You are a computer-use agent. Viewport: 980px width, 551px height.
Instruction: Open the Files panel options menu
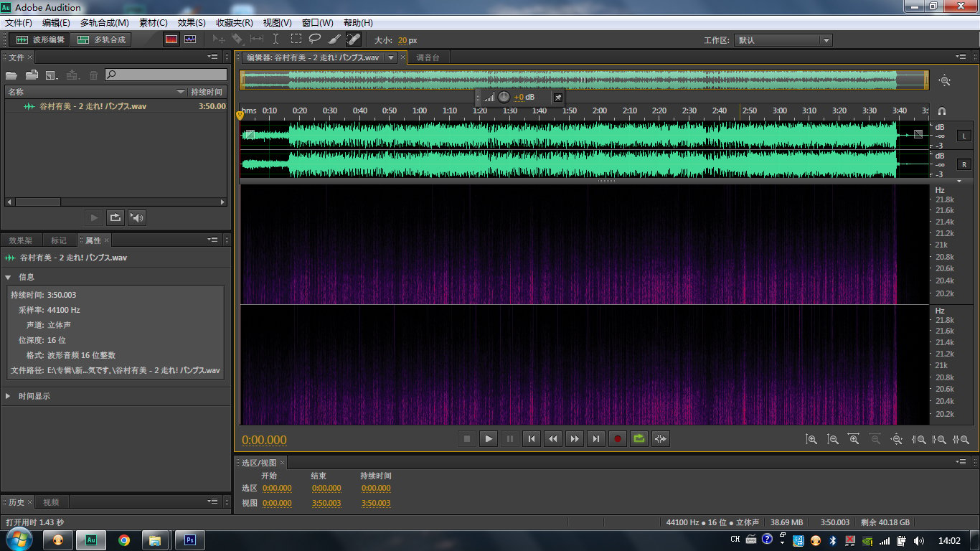[213, 56]
